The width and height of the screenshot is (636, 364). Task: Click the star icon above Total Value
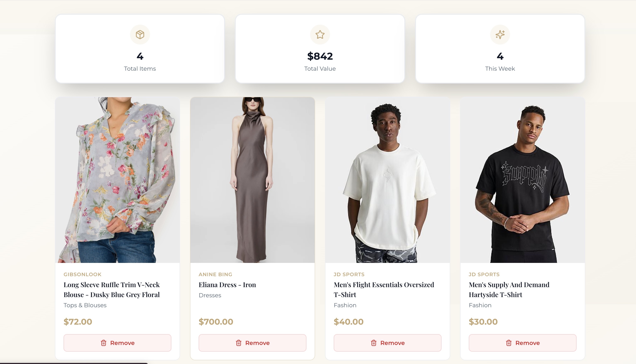(x=320, y=35)
